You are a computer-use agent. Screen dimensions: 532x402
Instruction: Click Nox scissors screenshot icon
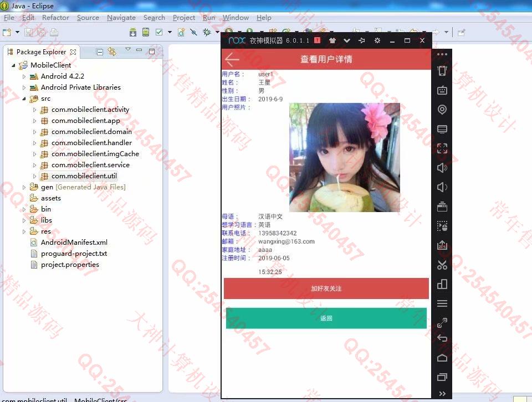442,265
